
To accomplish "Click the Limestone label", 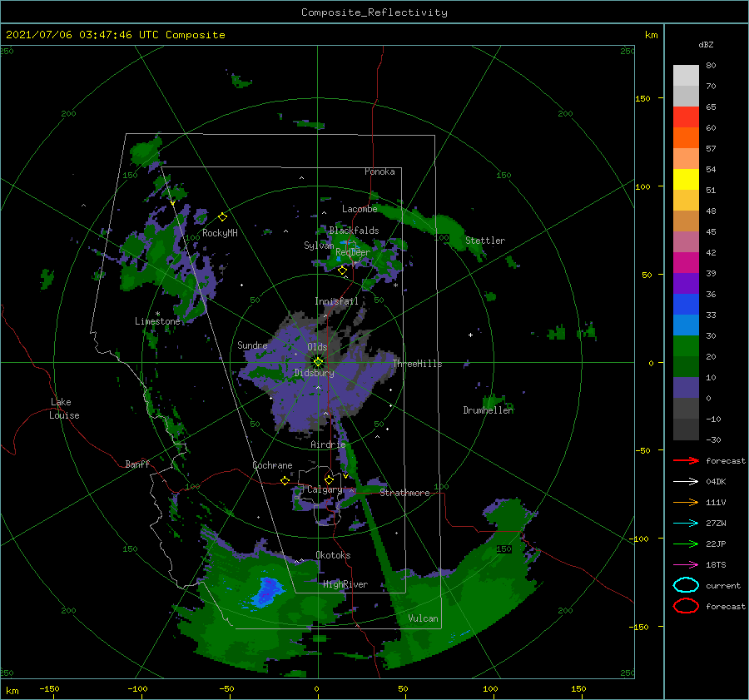I will point(157,321).
